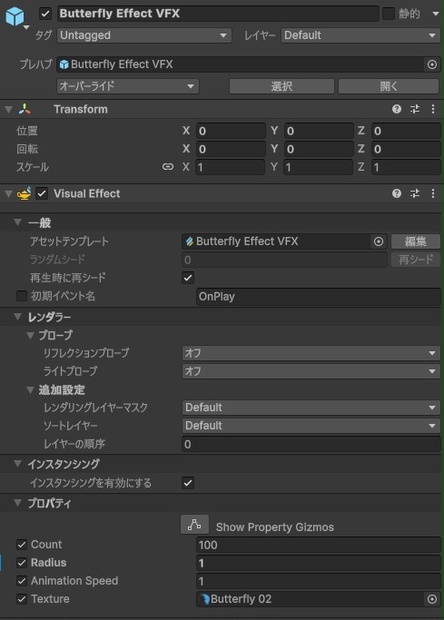Open the タグ Untagged dropdown
This screenshot has height=620, width=444.
tap(144, 36)
